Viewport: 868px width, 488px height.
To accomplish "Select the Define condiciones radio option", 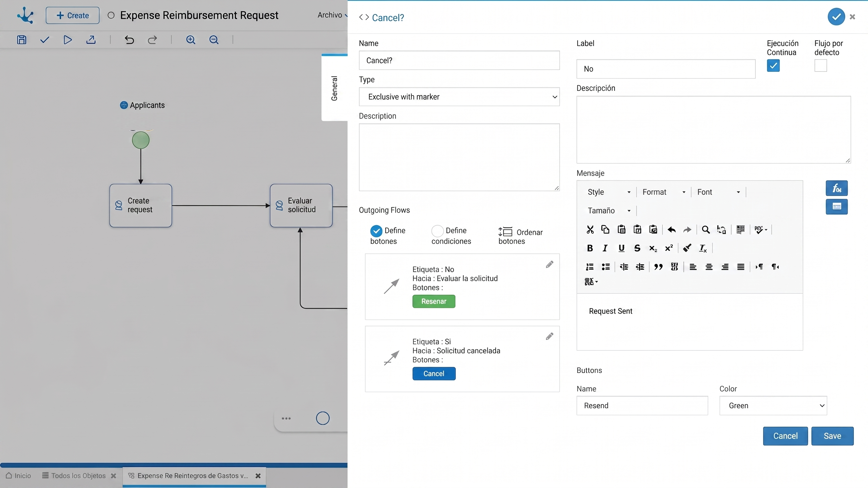I will 437,231.
